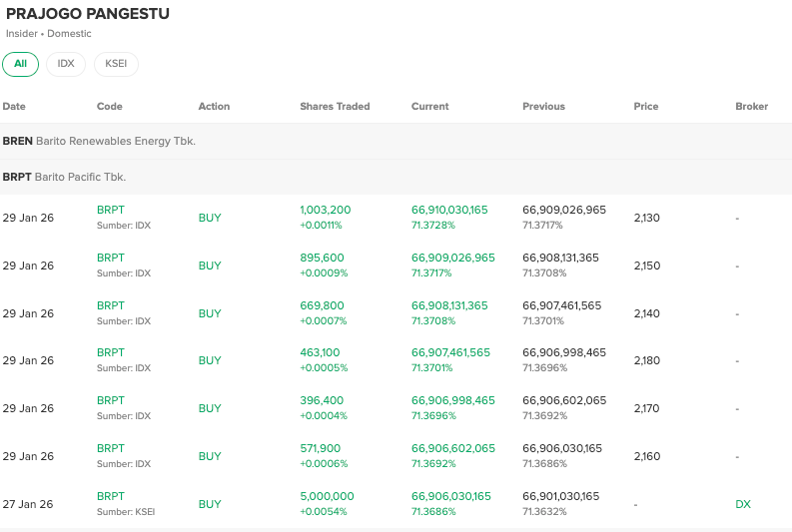Image resolution: width=792 pixels, height=532 pixels.
Task: Click percentage change +0.0054%
Action: tap(324, 512)
